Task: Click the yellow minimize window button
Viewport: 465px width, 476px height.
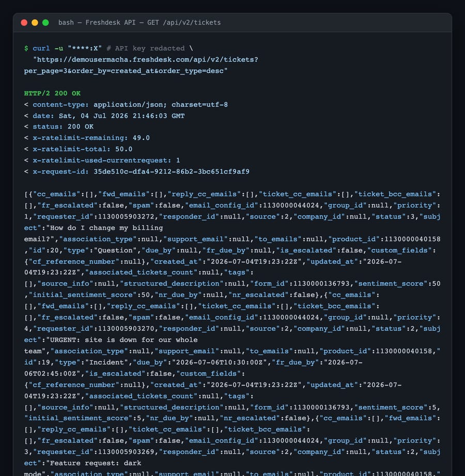Action: tap(35, 22)
